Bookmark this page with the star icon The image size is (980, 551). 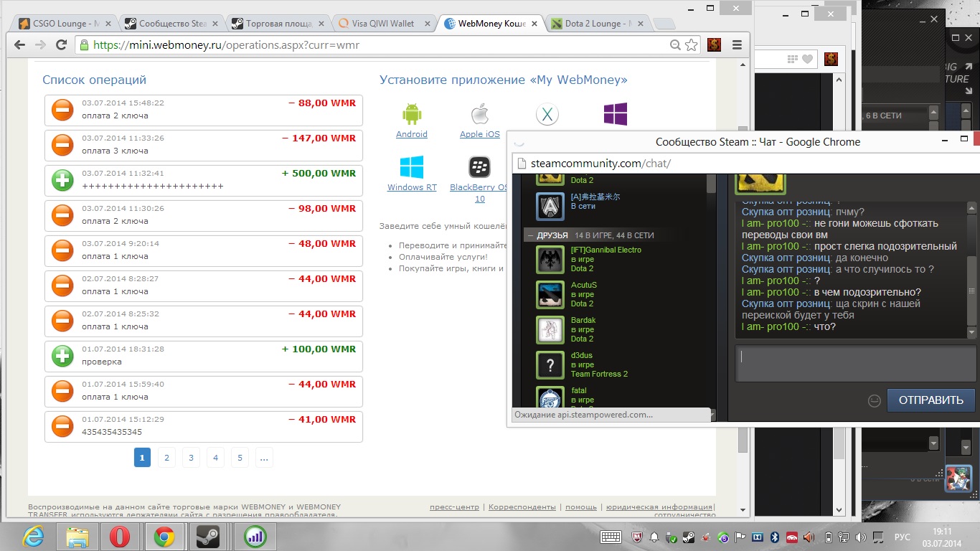(691, 44)
